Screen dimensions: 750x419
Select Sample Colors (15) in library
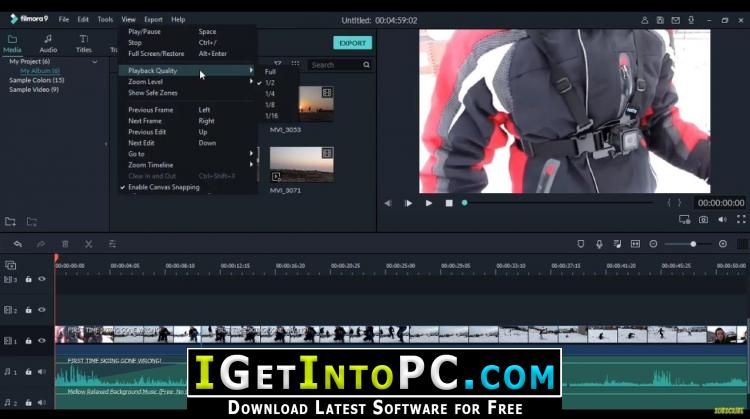point(36,80)
